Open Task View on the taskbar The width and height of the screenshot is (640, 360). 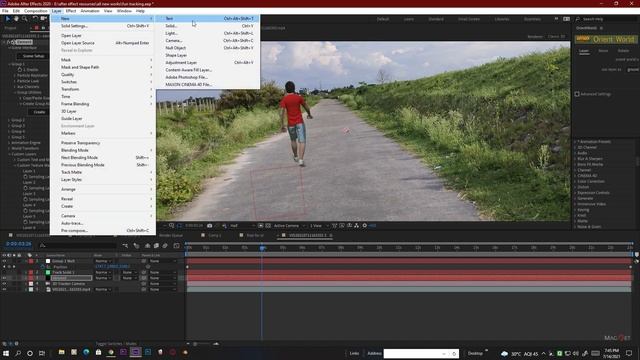tap(42, 353)
